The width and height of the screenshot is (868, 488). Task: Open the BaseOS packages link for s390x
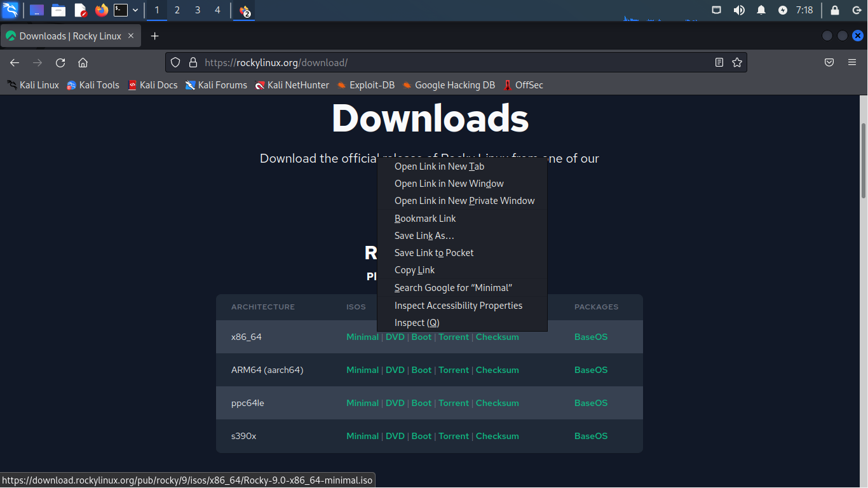coord(591,436)
